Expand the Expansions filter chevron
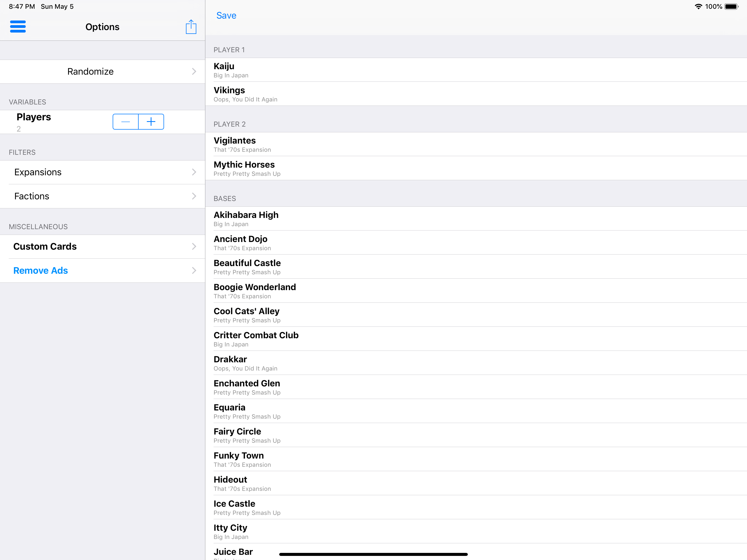 point(194,172)
